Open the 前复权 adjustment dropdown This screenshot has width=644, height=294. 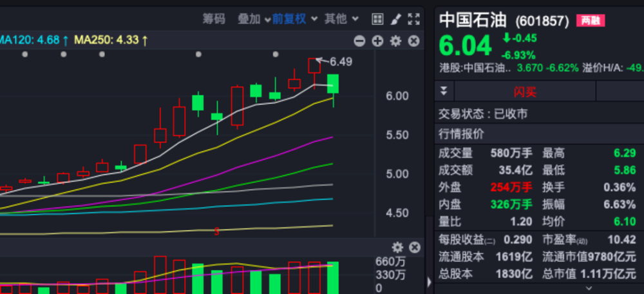click(x=295, y=19)
